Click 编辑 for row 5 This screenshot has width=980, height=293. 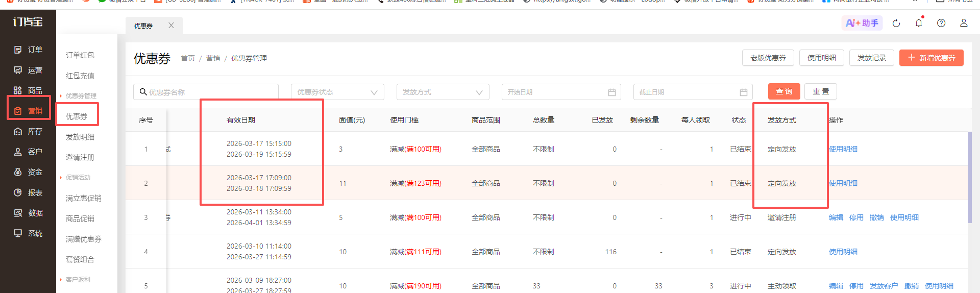click(x=836, y=286)
